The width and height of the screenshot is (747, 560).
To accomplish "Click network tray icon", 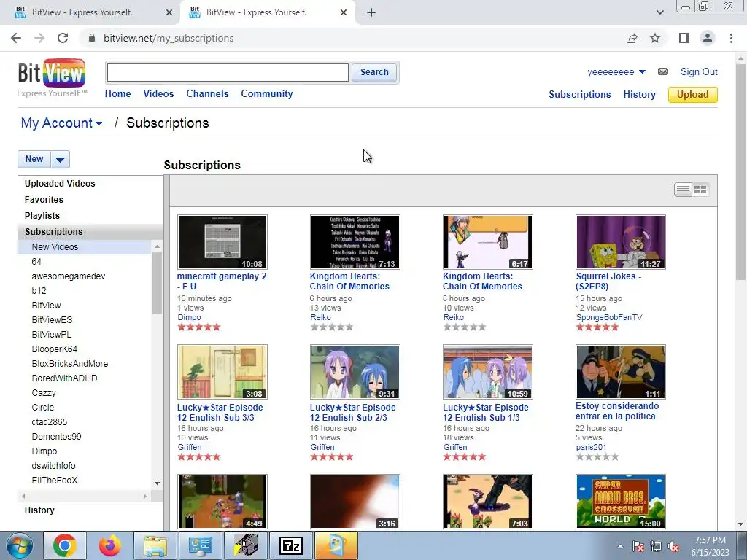I will (656, 547).
